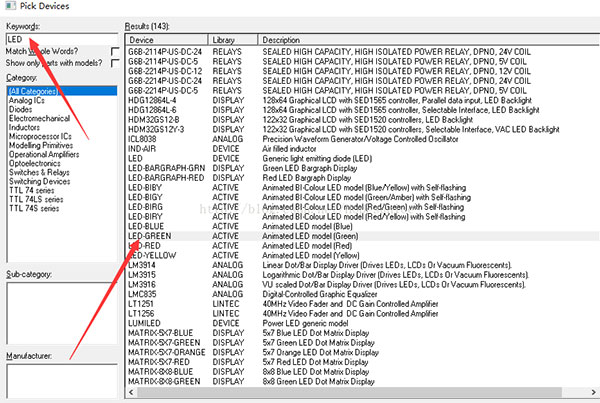Select device LM3914
Viewport: 600px width, 403px height.
click(363, 265)
